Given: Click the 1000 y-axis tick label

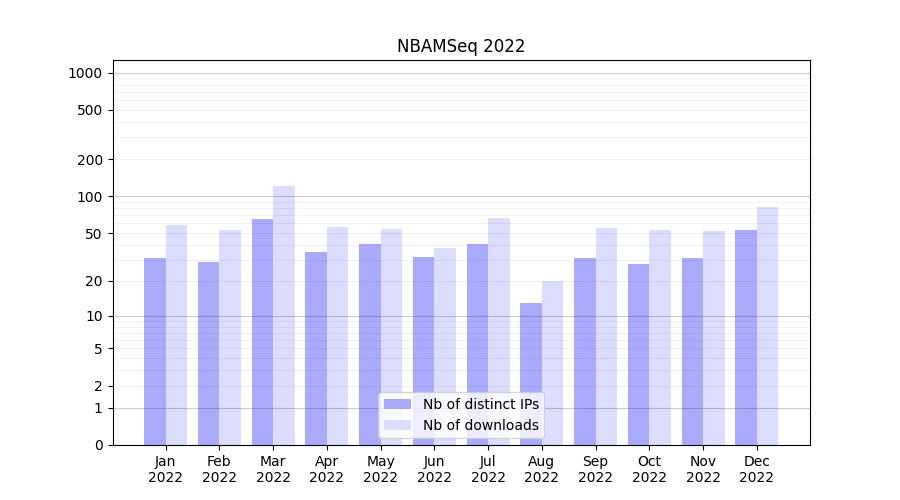Looking at the screenshot, I should 85,73.
